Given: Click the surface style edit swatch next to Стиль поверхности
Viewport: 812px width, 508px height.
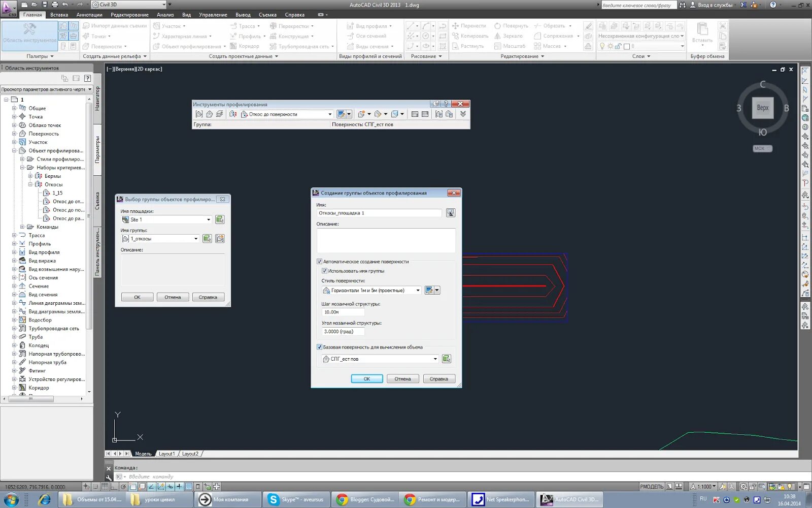Looking at the screenshot, I should click(x=429, y=290).
